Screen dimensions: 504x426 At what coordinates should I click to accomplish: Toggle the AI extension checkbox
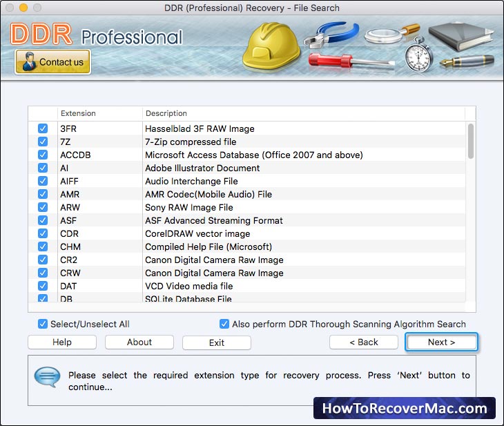(43, 168)
